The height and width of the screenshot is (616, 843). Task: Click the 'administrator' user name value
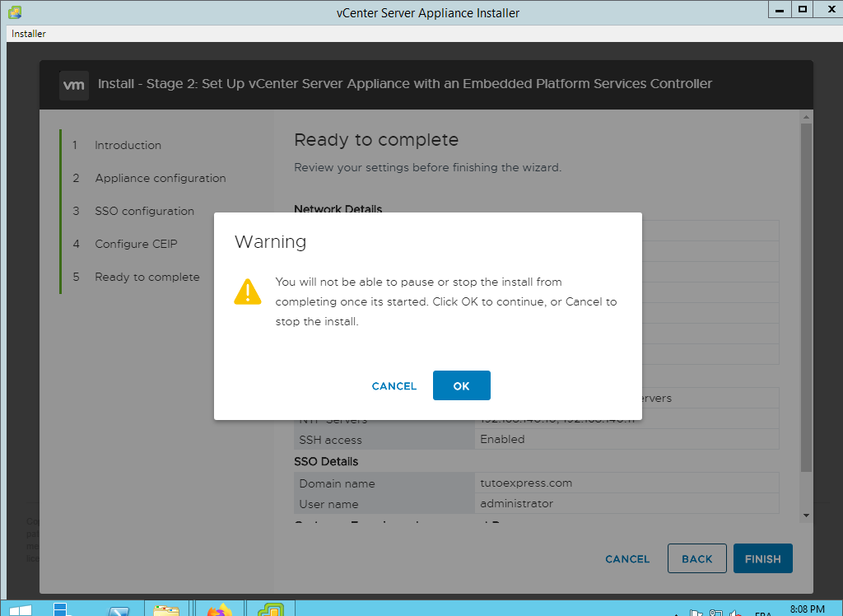click(516, 503)
